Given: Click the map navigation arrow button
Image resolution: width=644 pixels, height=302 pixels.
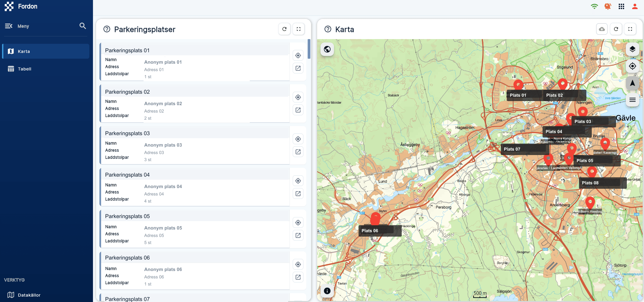Looking at the screenshot, I should click(x=633, y=83).
